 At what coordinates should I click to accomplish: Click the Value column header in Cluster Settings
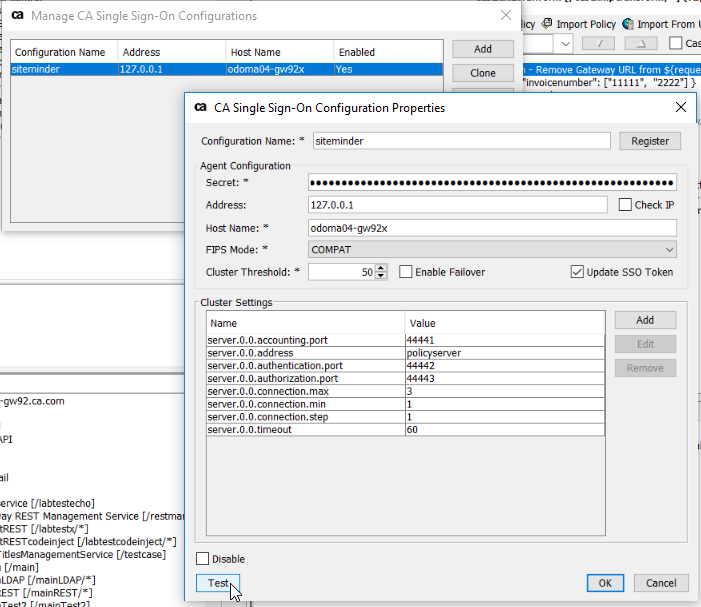(x=505, y=323)
